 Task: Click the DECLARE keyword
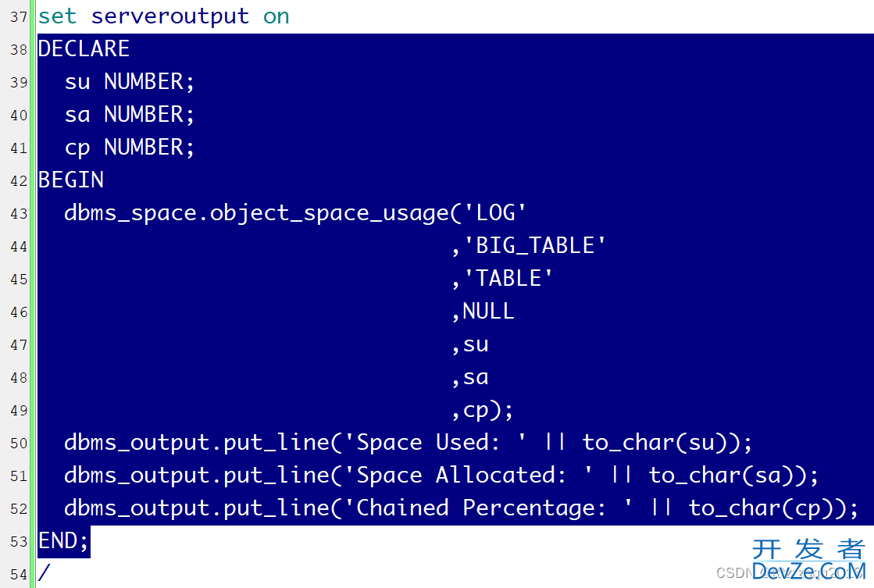coord(84,49)
